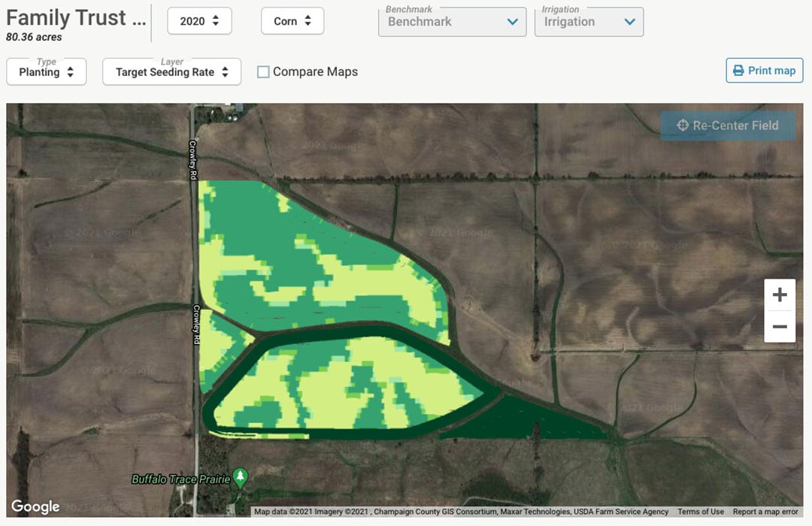Click the printer icon in Print map
The image size is (812, 526).
point(738,70)
